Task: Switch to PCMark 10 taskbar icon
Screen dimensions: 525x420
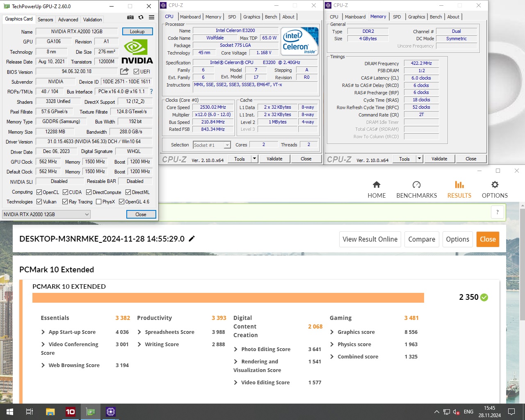Action: 70,412
